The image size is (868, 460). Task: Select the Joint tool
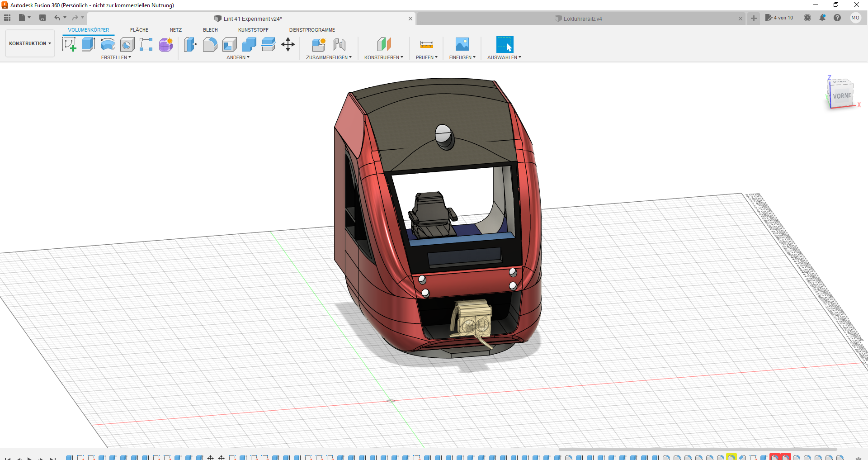point(339,44)
